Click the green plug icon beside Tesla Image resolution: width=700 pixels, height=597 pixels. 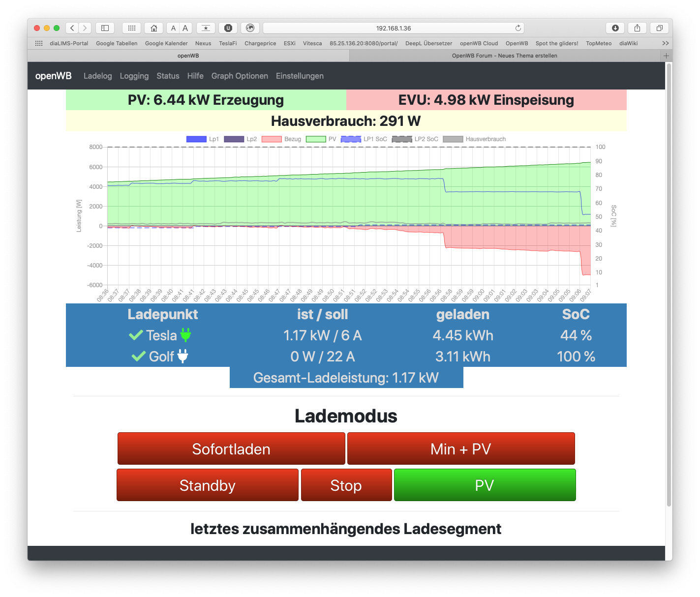185,335
